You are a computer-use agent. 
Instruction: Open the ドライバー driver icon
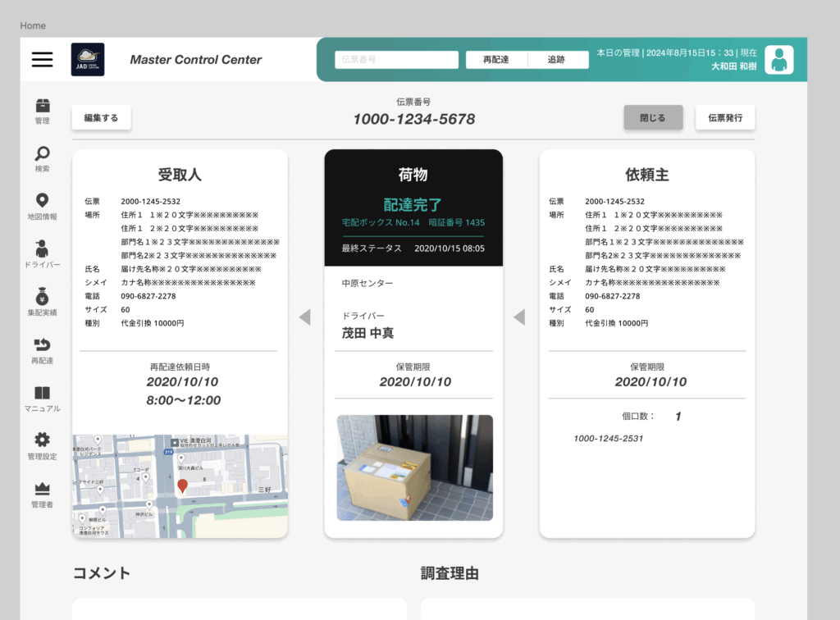(42, 248)
